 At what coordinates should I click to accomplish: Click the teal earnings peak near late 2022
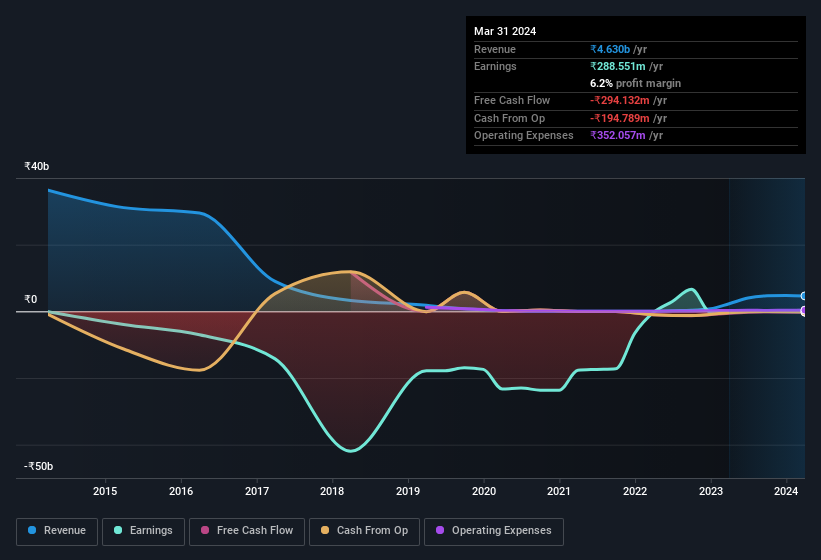[692, 289]
